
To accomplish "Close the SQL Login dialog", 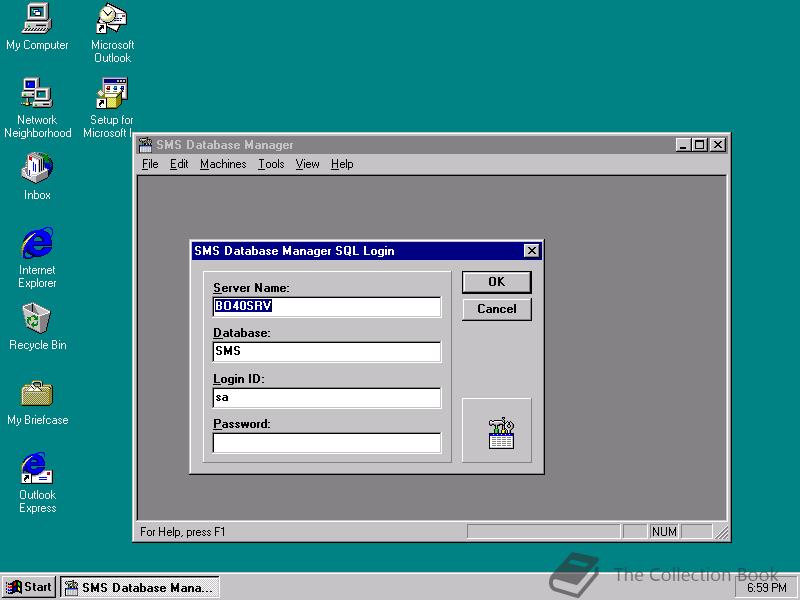I will pyautogui.click(x=532, y=251).
